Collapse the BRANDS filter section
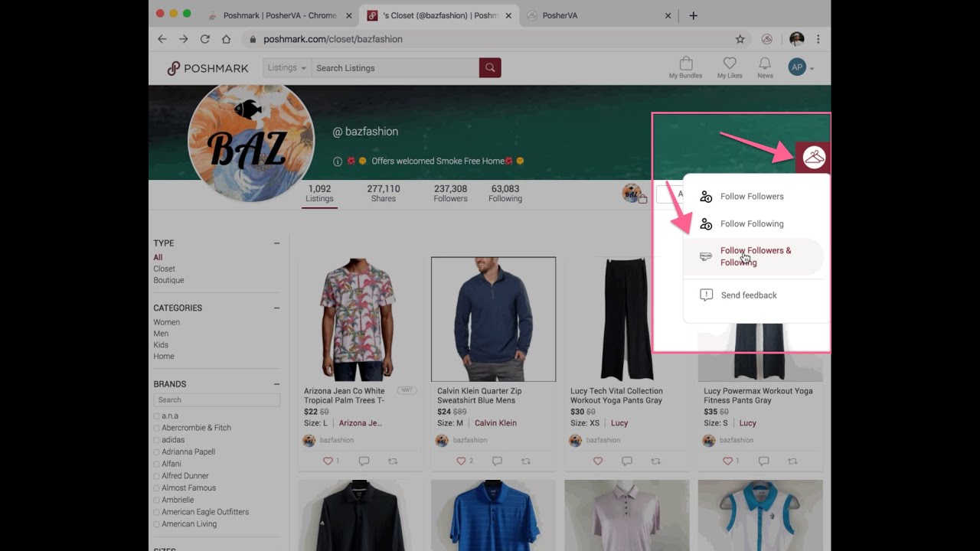The width and height of the screenshot is (980, 551). coord(276,384)
